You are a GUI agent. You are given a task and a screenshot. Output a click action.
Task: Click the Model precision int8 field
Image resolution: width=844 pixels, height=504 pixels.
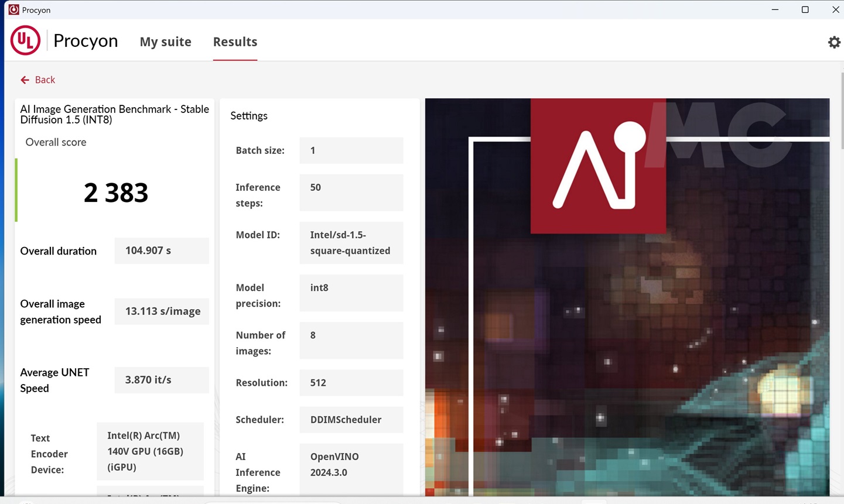coord(351,293)
